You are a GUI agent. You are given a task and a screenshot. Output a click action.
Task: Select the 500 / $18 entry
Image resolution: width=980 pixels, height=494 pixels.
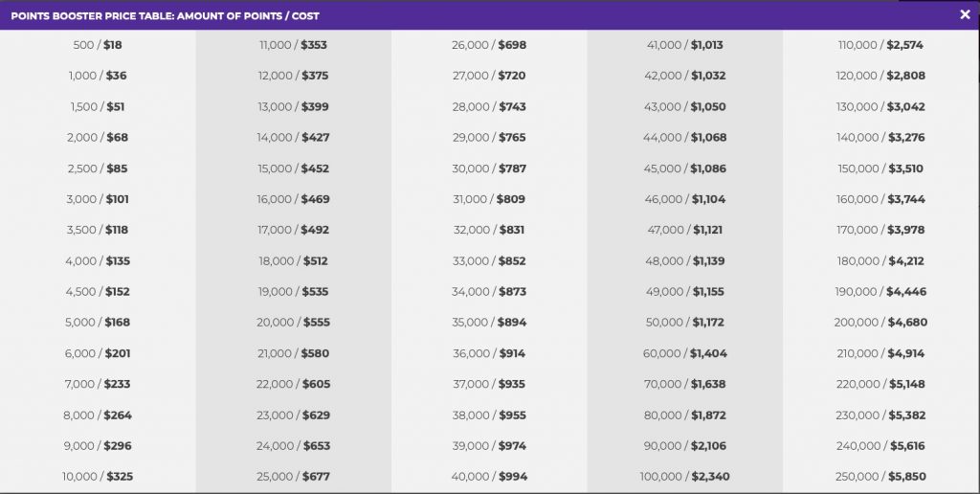tap(98, 45)
